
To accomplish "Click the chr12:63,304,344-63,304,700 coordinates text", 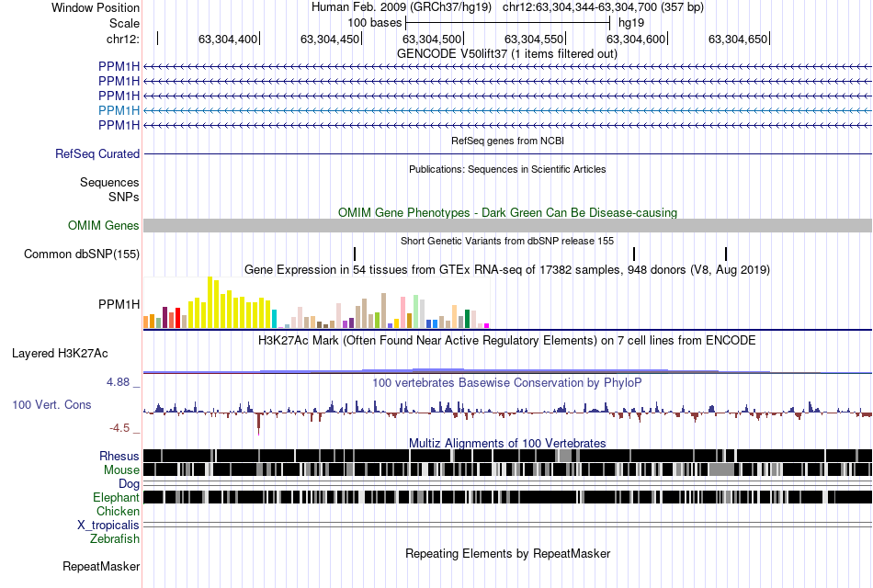I will (603, 7).
